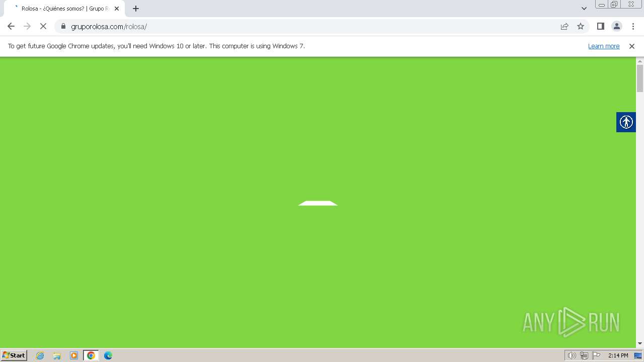The width and height of the screenshot is (644, 362).
Task: Click the system clock 2:14 PM
Action: pyautogui.click(x=618, y=355)
